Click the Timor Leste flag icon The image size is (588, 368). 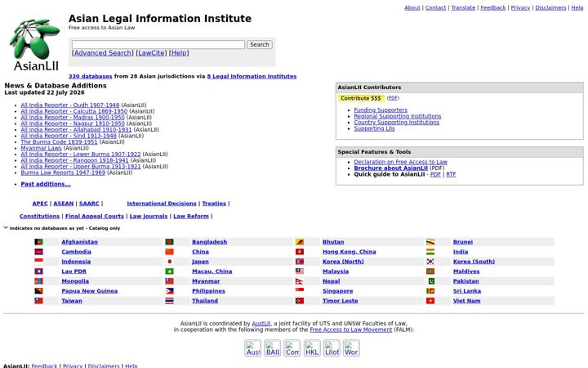coord(300,300)
